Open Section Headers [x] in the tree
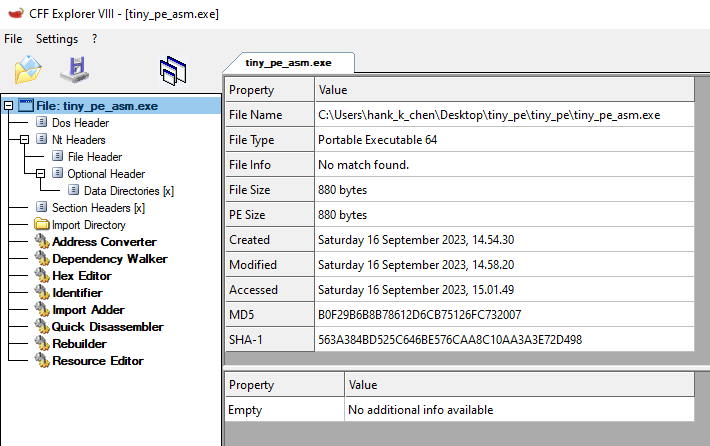 pos(98,208)
